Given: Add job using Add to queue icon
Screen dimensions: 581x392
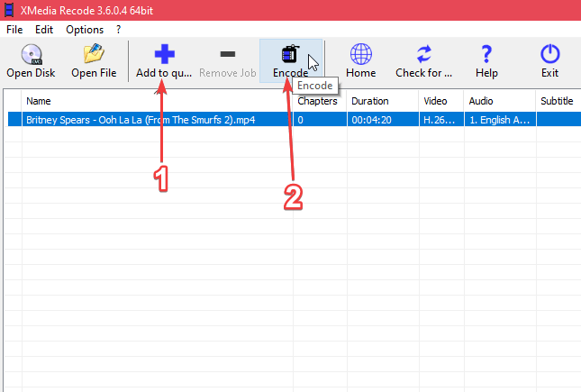Looking at the screenshot, I should coord(164,54).
